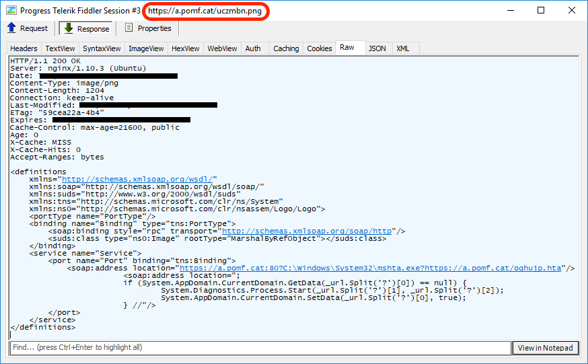
Task: Click the suds:class type="ns0:Image" line
Action: pos(217,238)
